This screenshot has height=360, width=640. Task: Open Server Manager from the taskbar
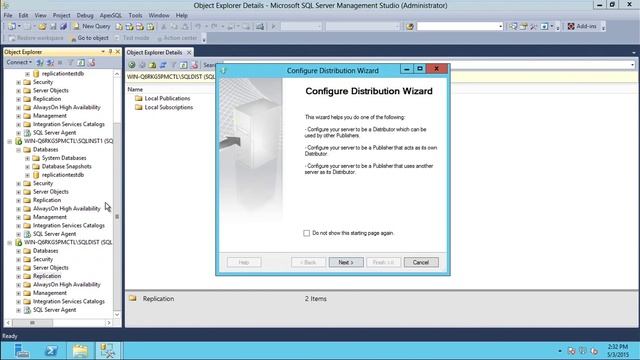21,351
